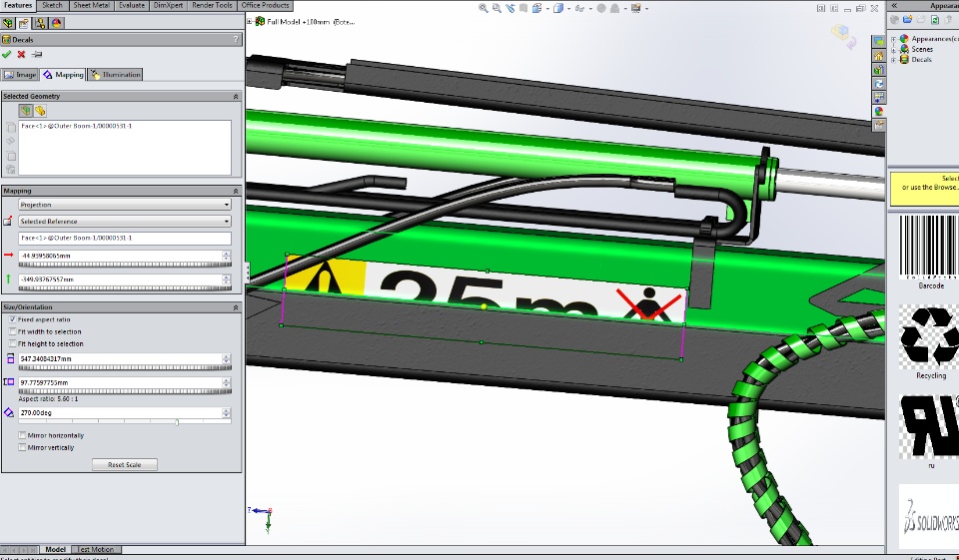The height and width of the screenshot is (560, 959).
Task: Enable Fit height to selection
Action: 12,344
